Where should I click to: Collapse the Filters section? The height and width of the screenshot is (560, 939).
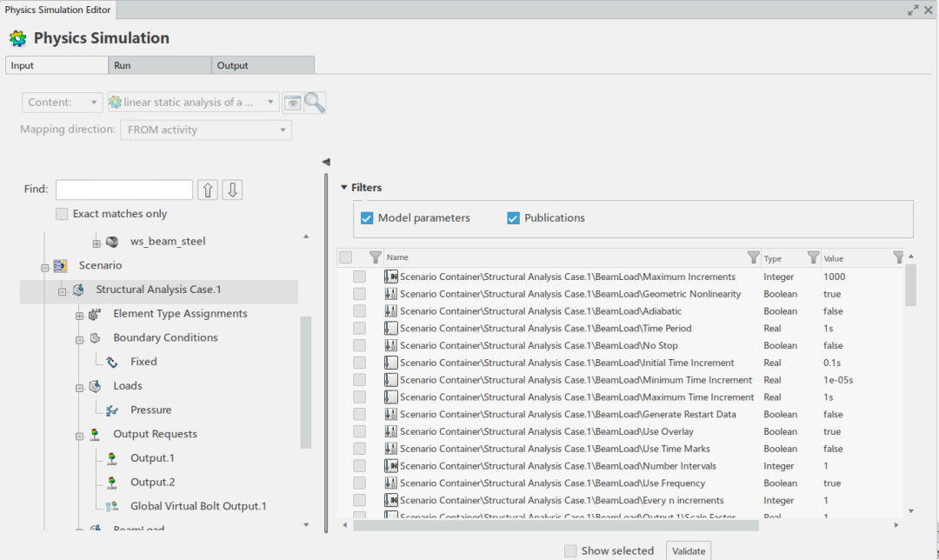coord(344,187)
